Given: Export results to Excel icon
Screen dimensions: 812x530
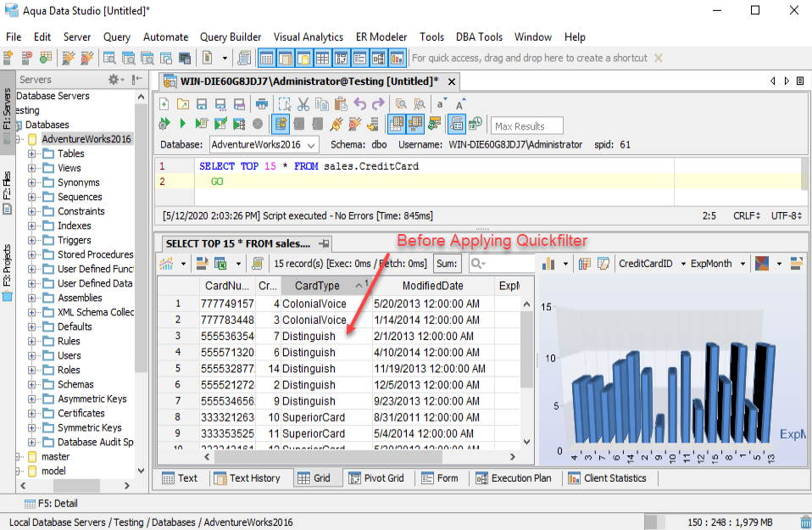Looking at the screenshot, I should pos(220,264).
